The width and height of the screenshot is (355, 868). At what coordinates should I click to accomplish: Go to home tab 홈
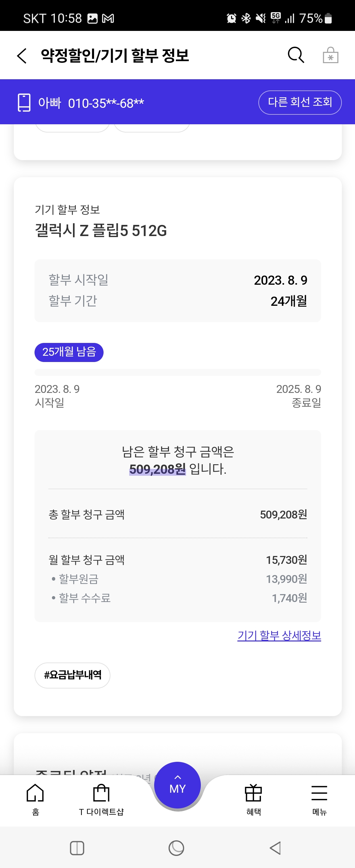click(x=35, y=799)
